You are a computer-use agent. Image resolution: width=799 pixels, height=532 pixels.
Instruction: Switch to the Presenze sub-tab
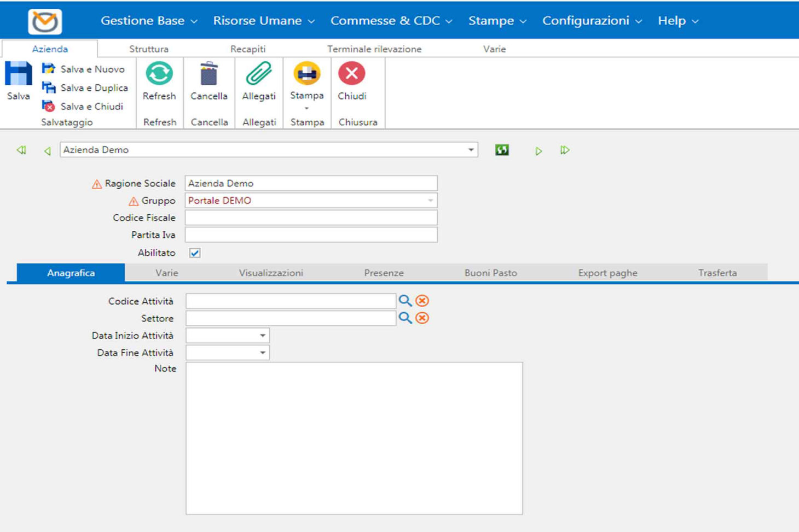pos(384,273)
